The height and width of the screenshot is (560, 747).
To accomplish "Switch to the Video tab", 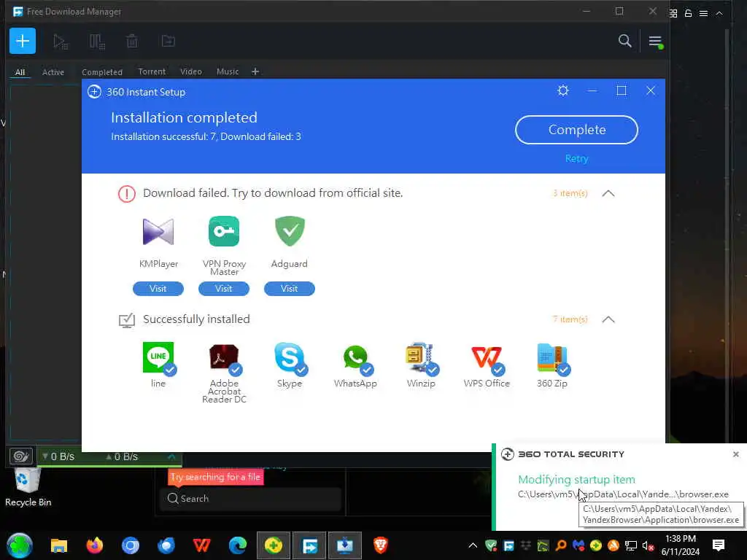I will [191, 71].
